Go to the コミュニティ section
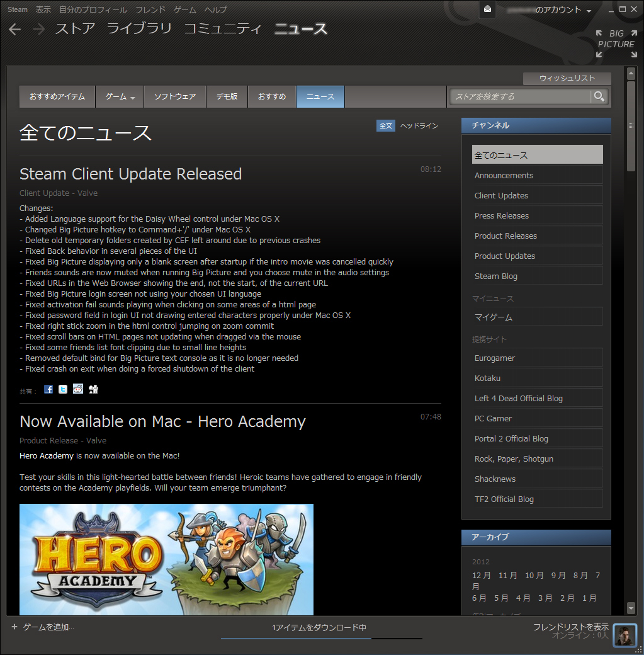Screen dimensions: 644x655 pos(223,28)
